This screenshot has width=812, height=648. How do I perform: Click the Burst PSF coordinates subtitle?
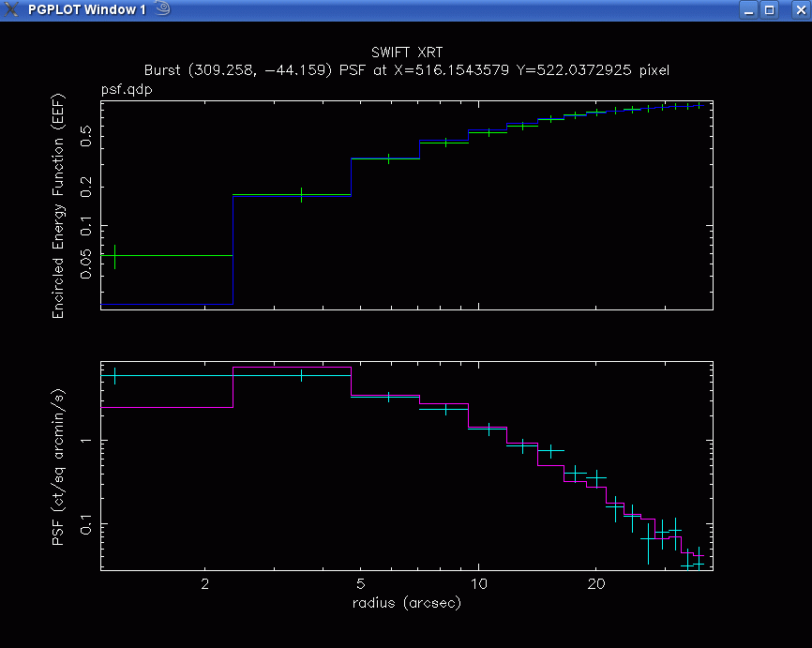click(x=406, y=70)
